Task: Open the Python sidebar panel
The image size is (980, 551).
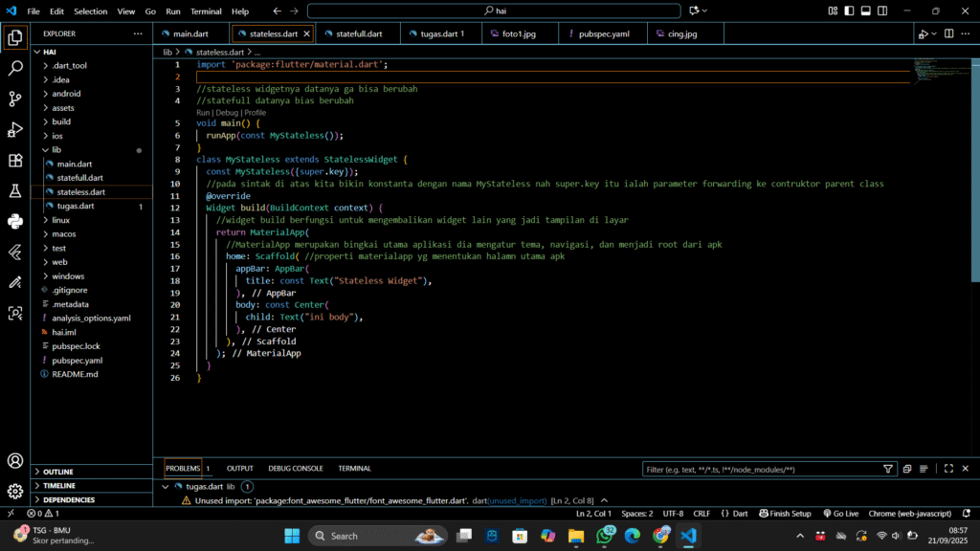Action: (15, 222)
